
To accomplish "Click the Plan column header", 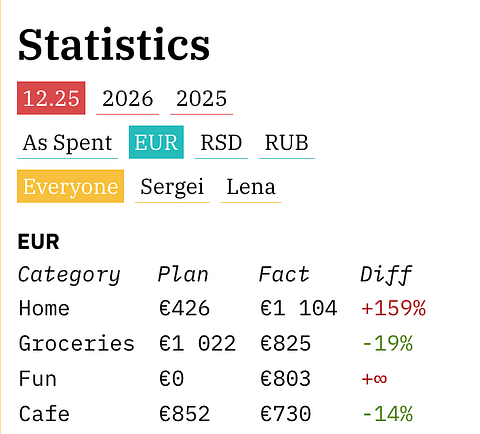I will pos(183,274).
